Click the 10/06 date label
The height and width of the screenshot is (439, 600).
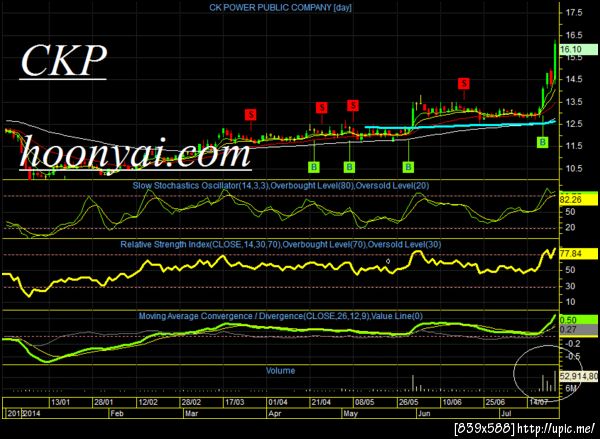click(x=452, y=402)
